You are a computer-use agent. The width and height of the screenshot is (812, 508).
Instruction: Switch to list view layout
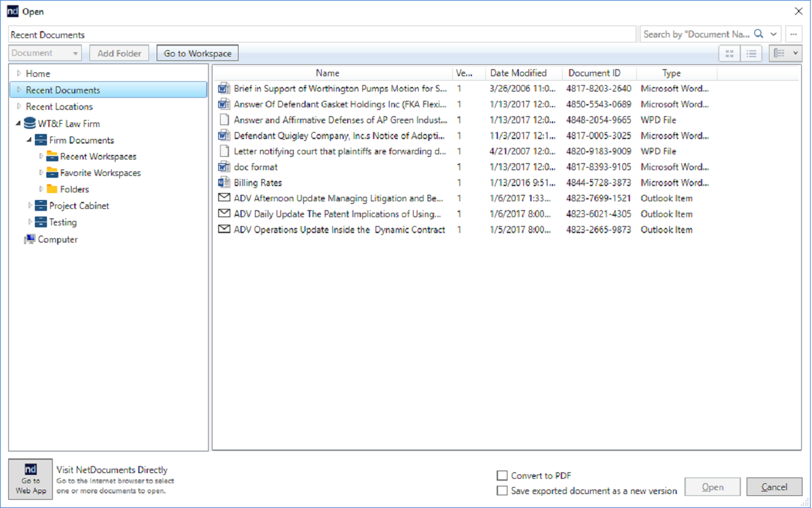point(751,53)
